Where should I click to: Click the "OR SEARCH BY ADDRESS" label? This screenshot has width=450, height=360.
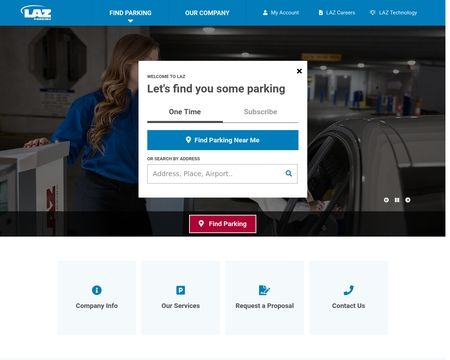point(173,159)
